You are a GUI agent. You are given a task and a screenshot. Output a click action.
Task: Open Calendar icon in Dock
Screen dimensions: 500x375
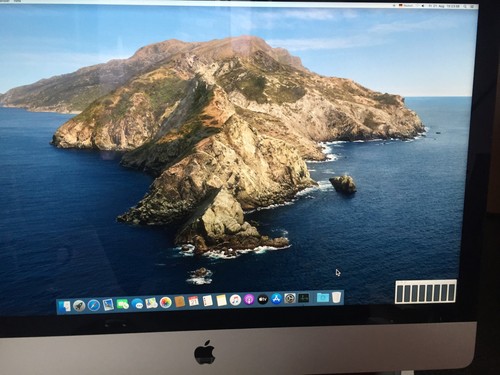[x=193, y=301]
